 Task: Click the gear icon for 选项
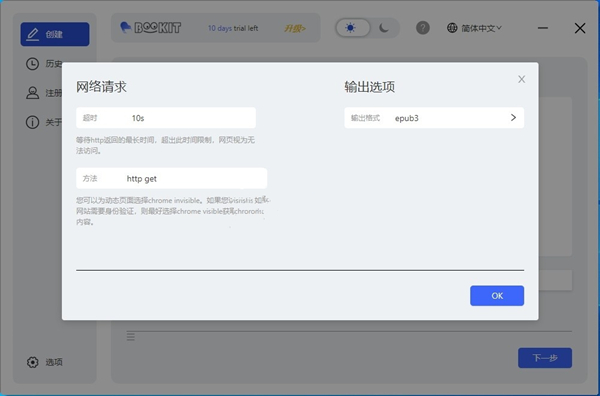33,362
